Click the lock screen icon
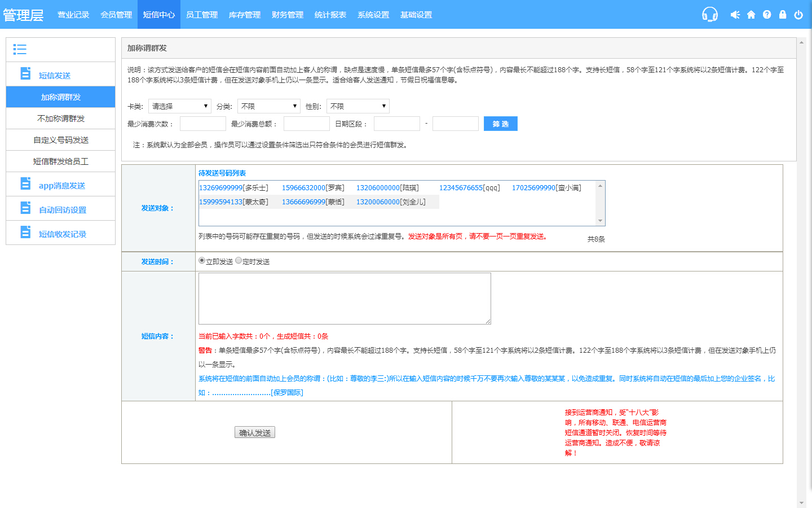Viewport: 812px width, 508px height. 783,15
